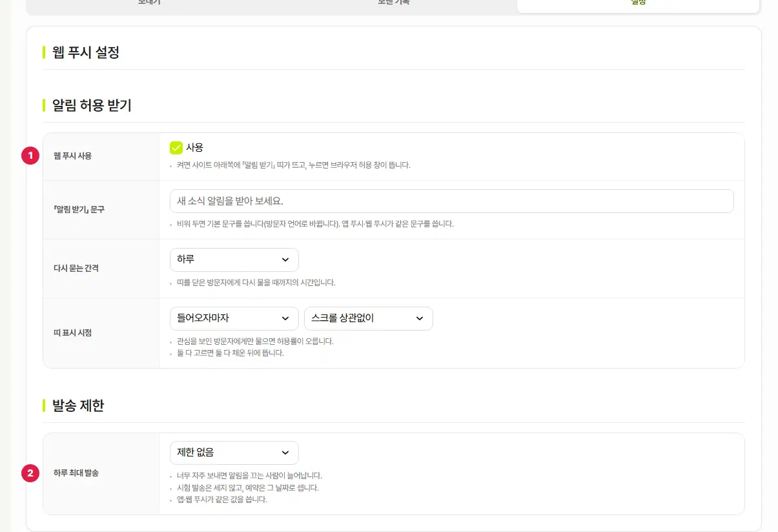Click the help text 둘 다 고르면
Viewport: 778px width, 532px height.
click(230, 353)
